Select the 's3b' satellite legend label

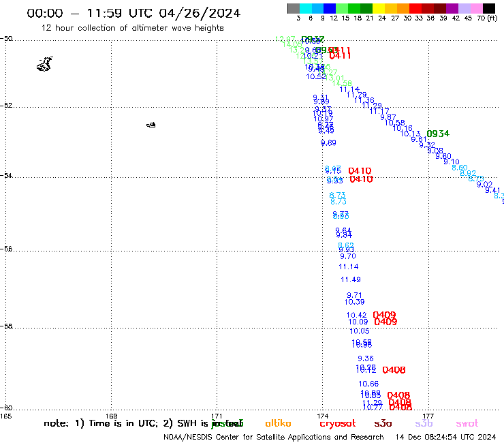tap(424, 423)
